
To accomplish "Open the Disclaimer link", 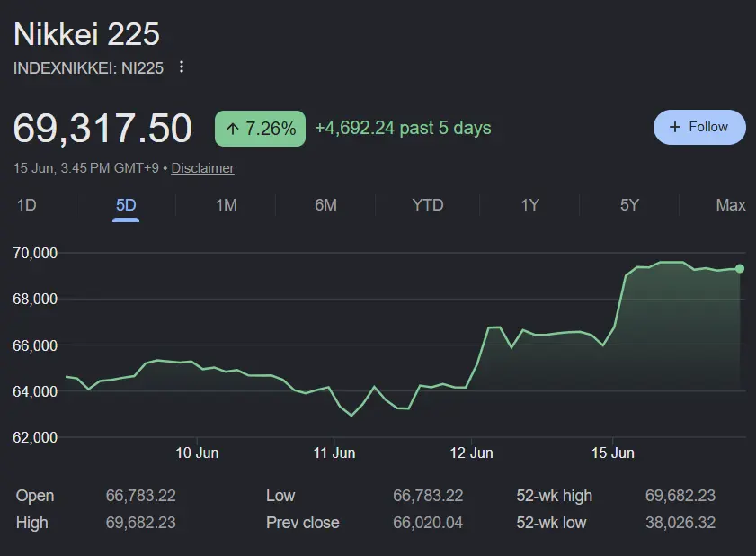I will 202,168.
